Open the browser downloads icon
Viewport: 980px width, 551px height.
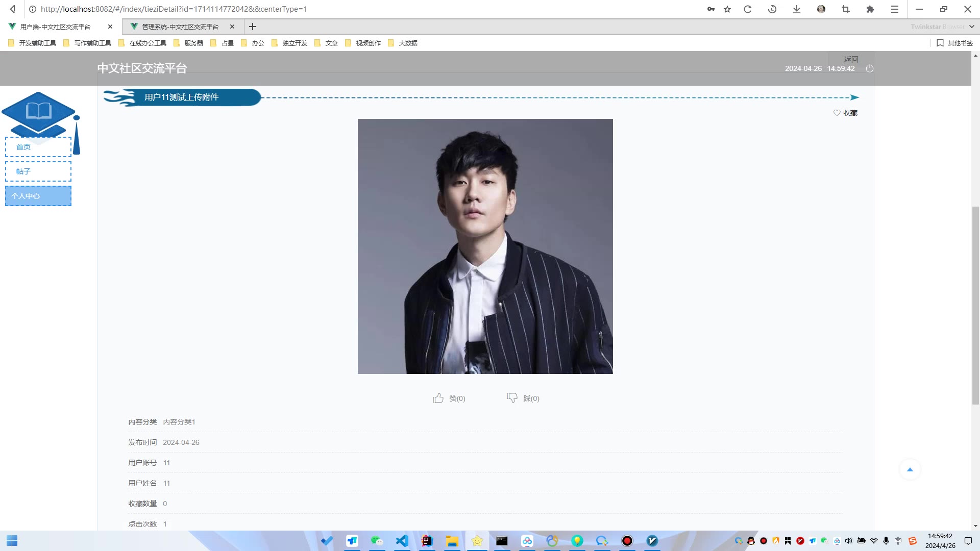(x=796, y=9)
